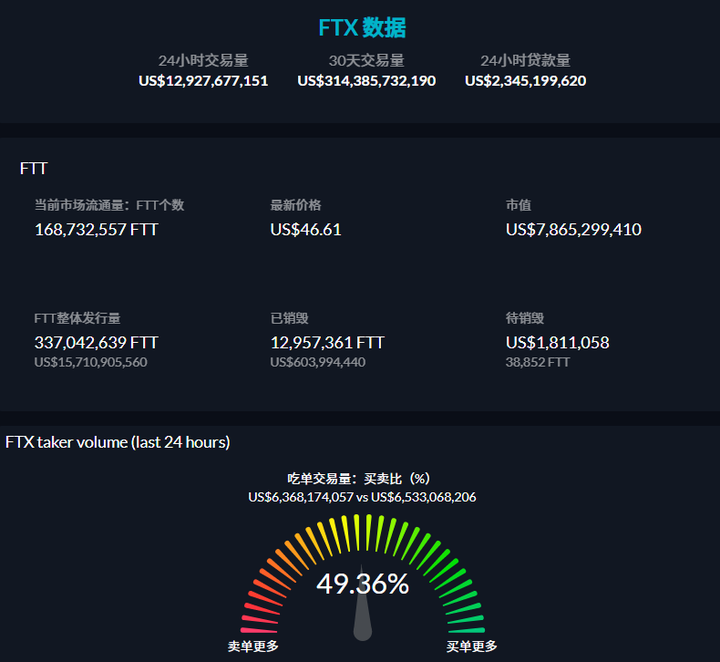This screenshot has height=662, width=720.
Task: Click the gauge needle on the taker meter
Action: point(362,618)
